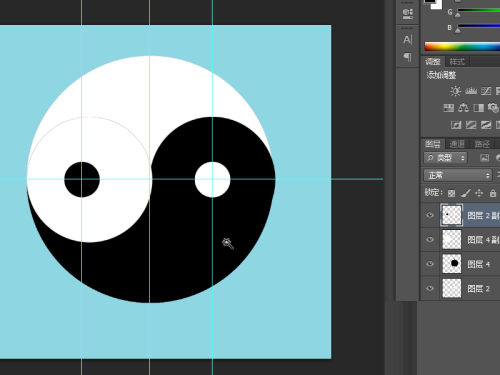This screenshot has height=375, width=500.
Task: Lock image pixels with brush icon
Action: tap(466, 193)
